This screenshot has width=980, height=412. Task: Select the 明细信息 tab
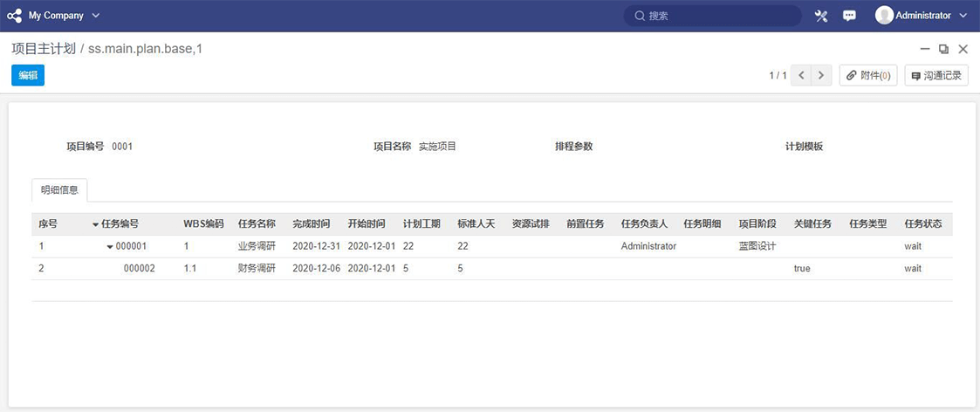pyautogui.click(x=59, y=189)
